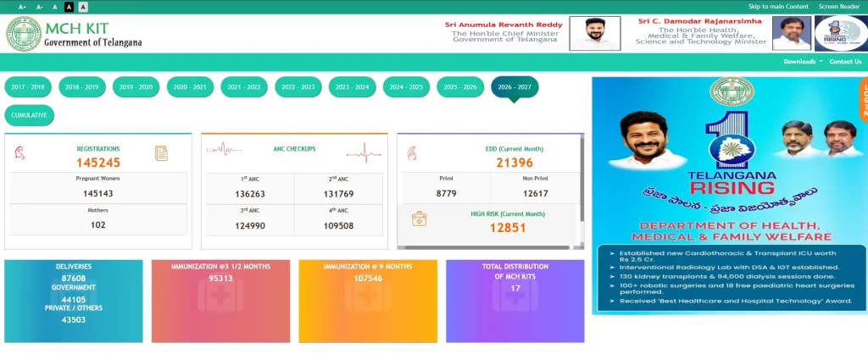Image resolution: width=868 pixels, height=354 pixels.
Task: Open Immunization @3 1/2 Months tile
Action: pyautogui.click(x=221, y=301)
